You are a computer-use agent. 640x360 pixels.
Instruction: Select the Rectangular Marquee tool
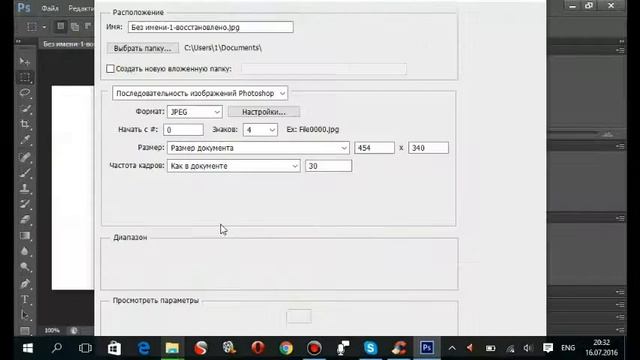(x=25, y=77)
